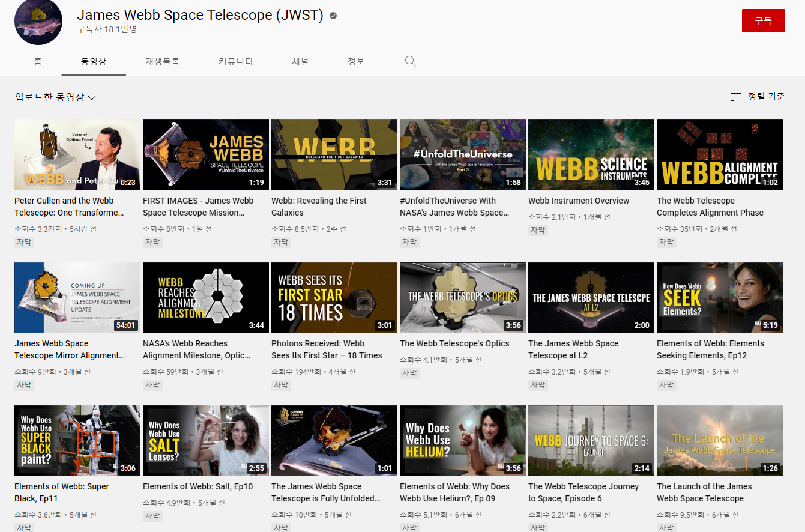Click title 'Peter Cullen and the Webb Telescope'
Viewport: 805px width, 532px height.
coord(70,207)
